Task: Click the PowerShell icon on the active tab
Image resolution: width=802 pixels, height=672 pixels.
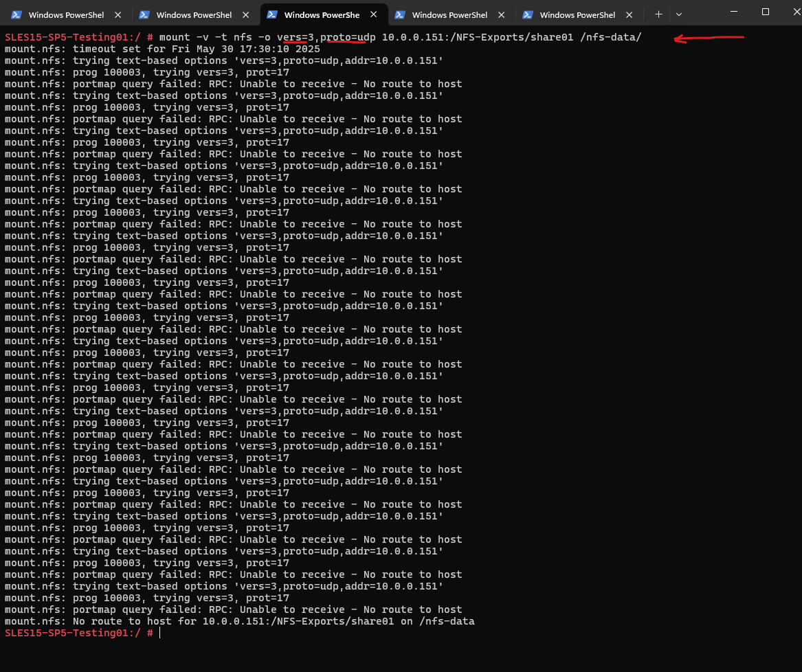Action: point(272,14)
